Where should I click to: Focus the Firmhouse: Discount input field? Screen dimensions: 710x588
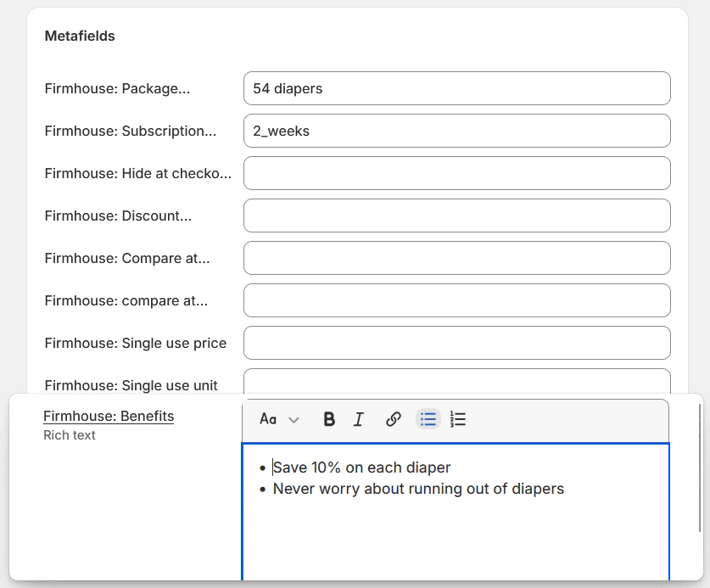[457, 216]
